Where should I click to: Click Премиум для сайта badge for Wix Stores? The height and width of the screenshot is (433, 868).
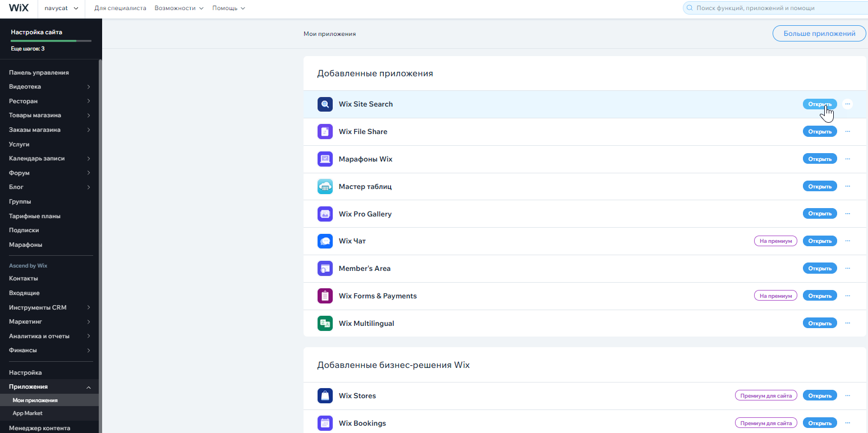point(766,396)
